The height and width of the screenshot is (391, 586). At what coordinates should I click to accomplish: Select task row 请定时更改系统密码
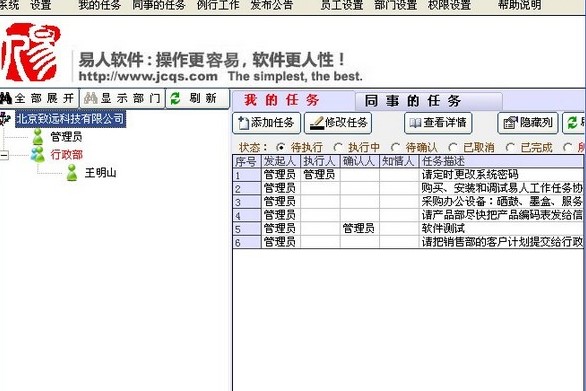pyautogui.click(x=408, y=175)
